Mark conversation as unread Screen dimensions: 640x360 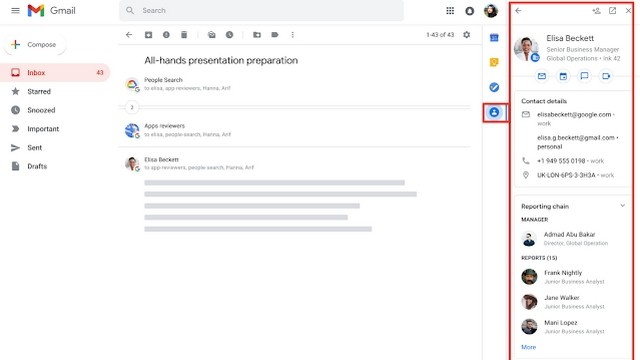point(211,35)
